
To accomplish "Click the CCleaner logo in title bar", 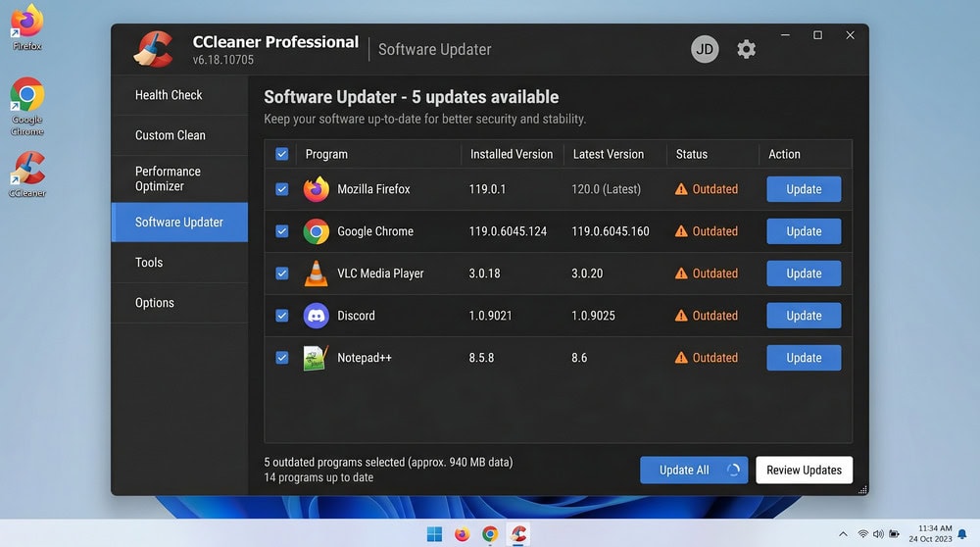I will point(154,49).
